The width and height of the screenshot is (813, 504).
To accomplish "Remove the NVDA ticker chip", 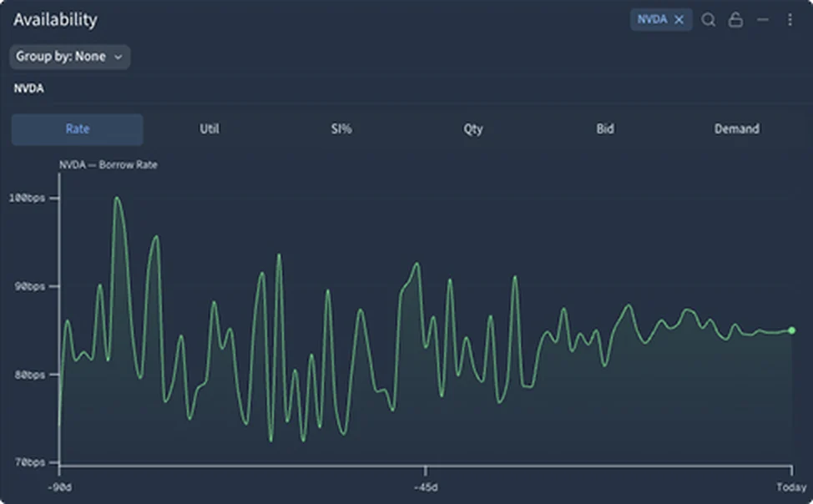I will click(x=679, y=20).
